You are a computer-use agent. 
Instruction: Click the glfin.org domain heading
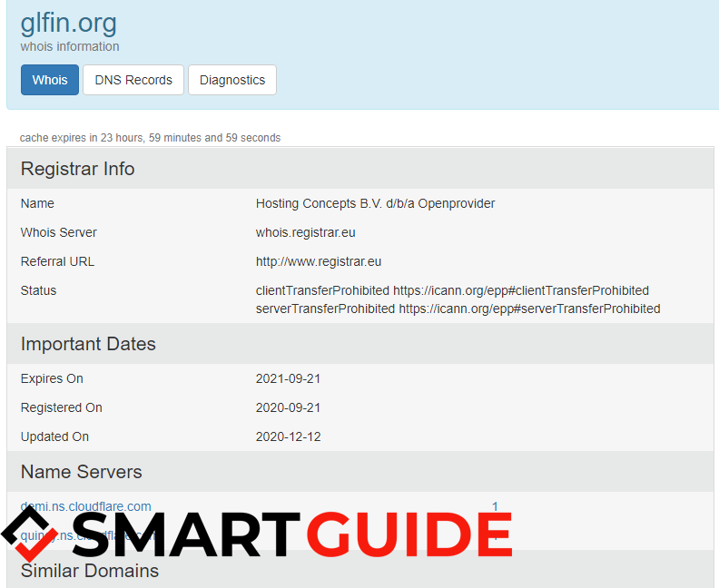[69, 23]
